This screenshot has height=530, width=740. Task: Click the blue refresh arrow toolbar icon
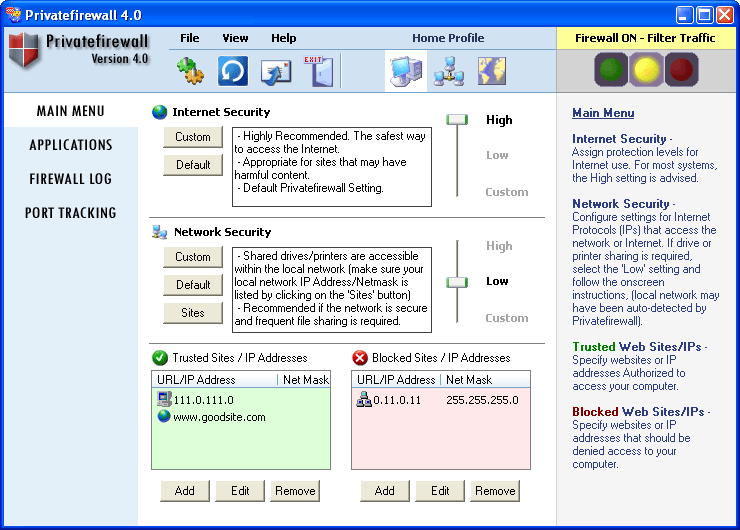pos(233,71)
